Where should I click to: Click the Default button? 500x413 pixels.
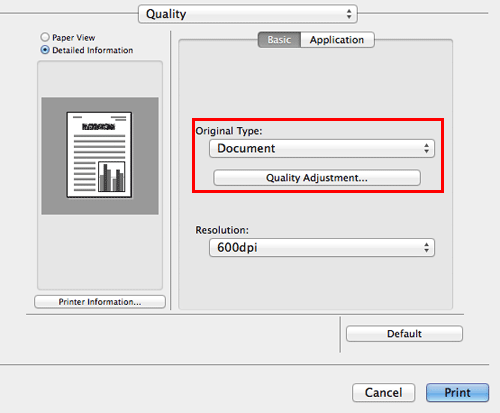tap(404, 334)
